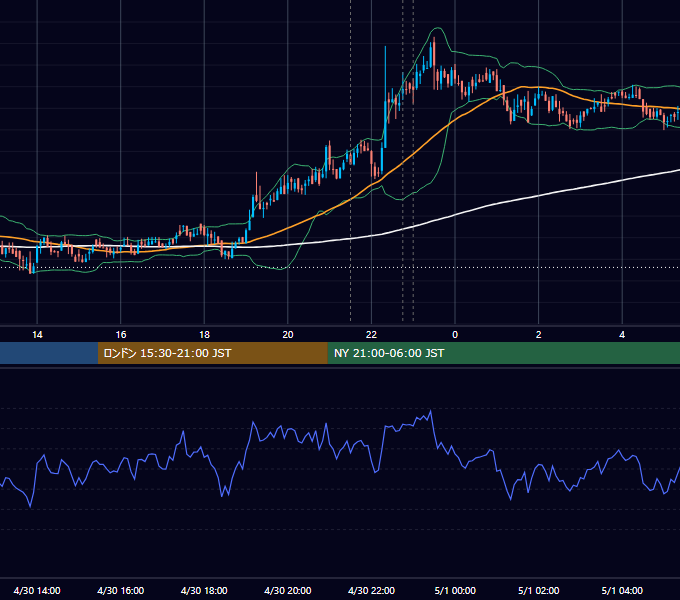Image resolution: width=680 pixels, height=600 pixels.
Task: Click hour label 0 on price chart axis
Action: click(455, 334)
